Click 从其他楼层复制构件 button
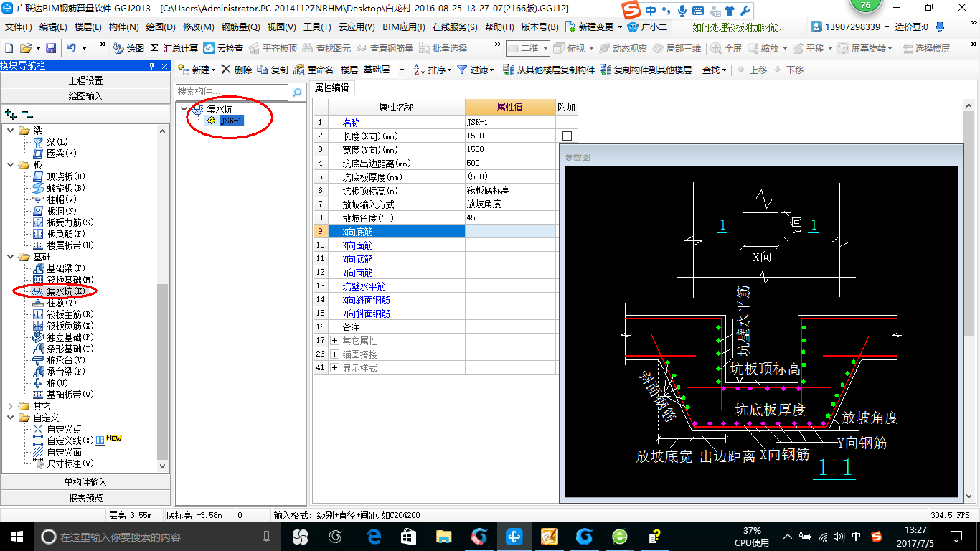 (550, 70)
